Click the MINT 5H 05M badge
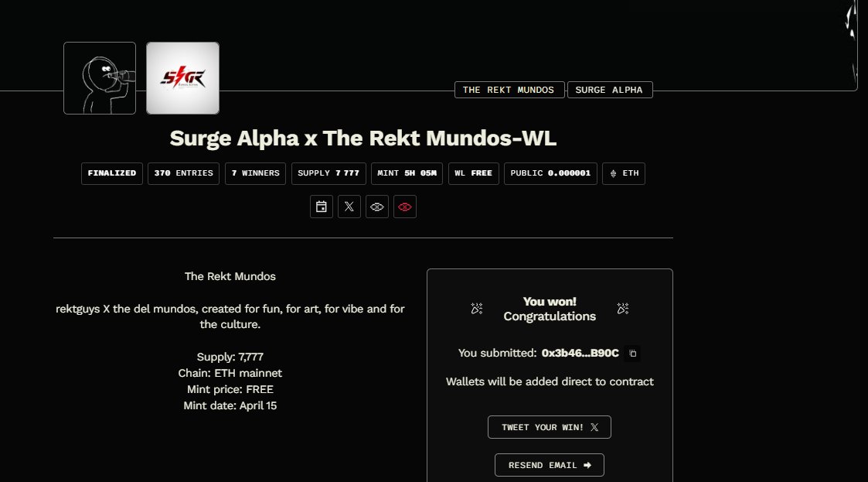The width and height of the screenshot is (868, 482). click(x=407, y=173)
